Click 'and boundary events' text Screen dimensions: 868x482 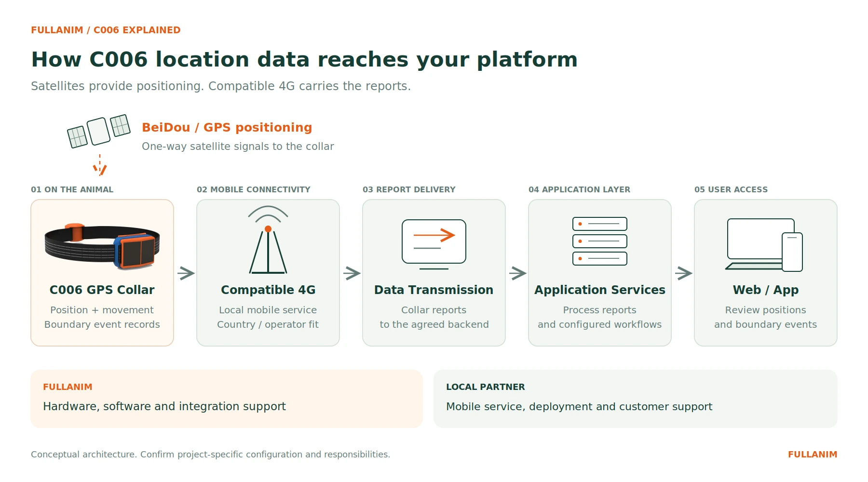[766, 324]
